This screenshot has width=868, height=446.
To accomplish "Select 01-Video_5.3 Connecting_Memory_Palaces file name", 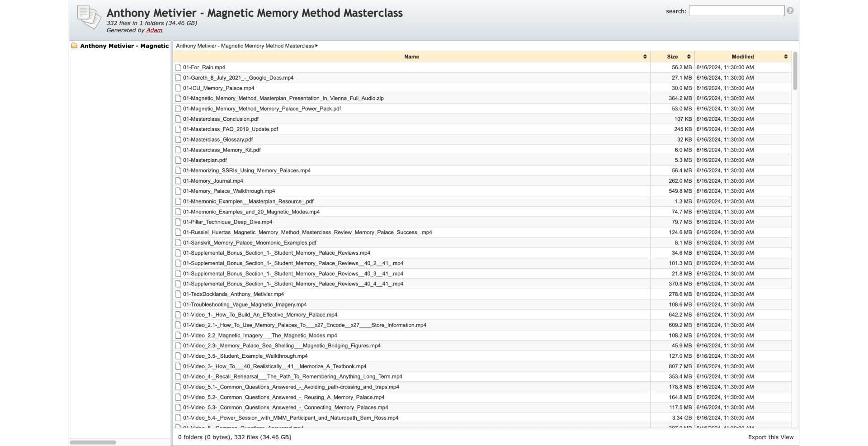I will point(286,408).
